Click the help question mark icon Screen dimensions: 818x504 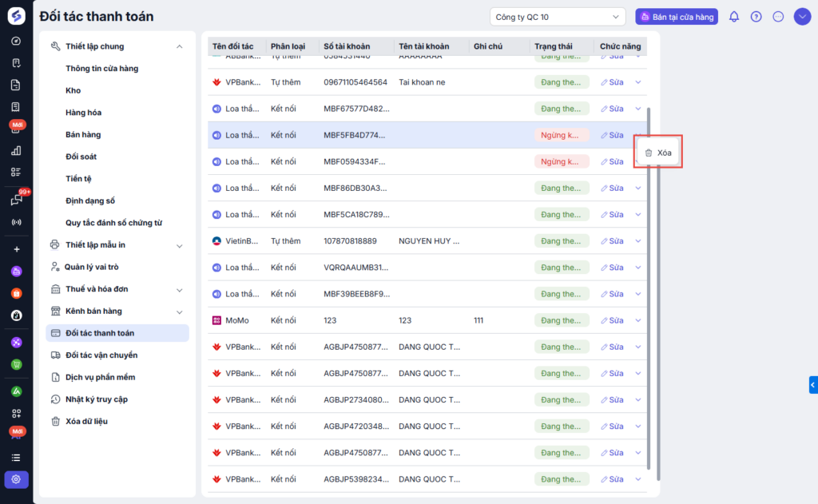[756, 17]
